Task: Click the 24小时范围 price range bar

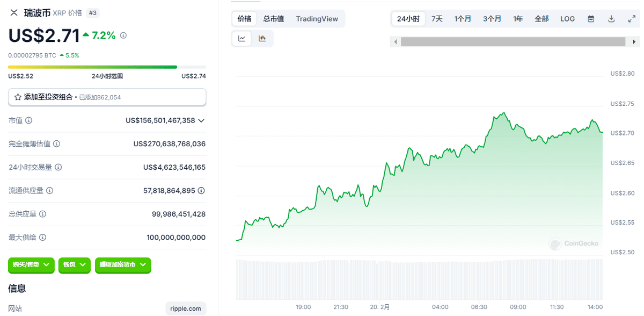Action: [107, 67]
